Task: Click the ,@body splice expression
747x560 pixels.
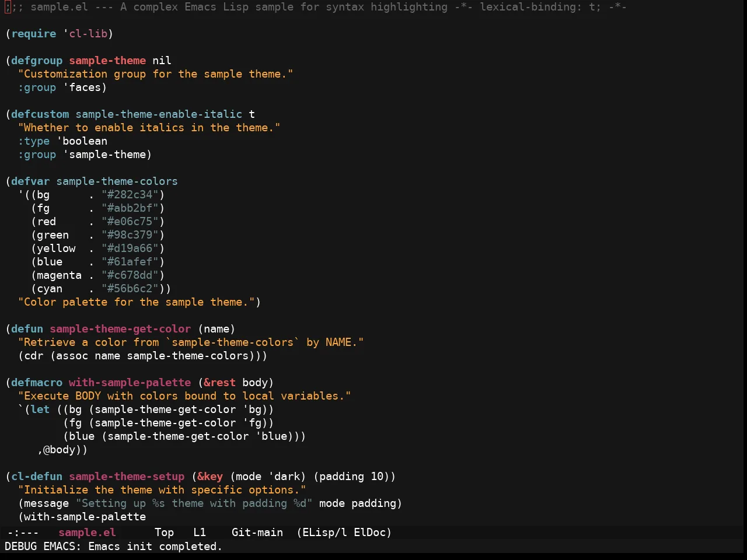Action: [x=60, y=450]
